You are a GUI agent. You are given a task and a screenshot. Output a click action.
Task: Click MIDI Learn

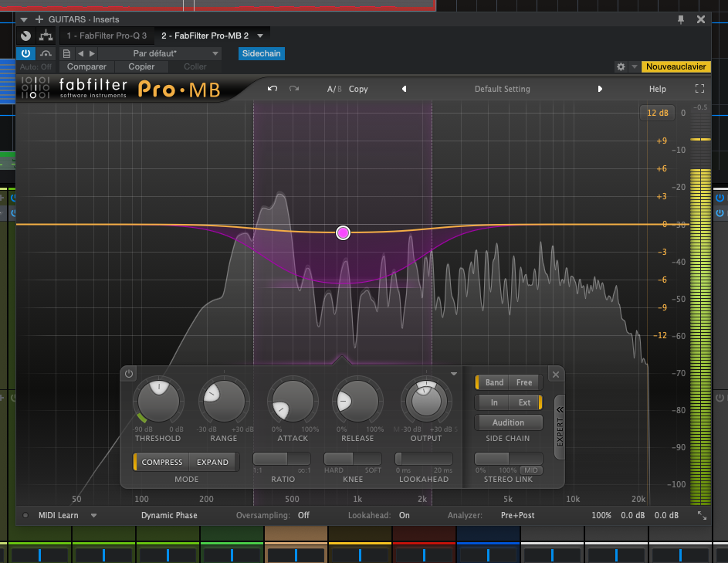(x=58, y=515)
